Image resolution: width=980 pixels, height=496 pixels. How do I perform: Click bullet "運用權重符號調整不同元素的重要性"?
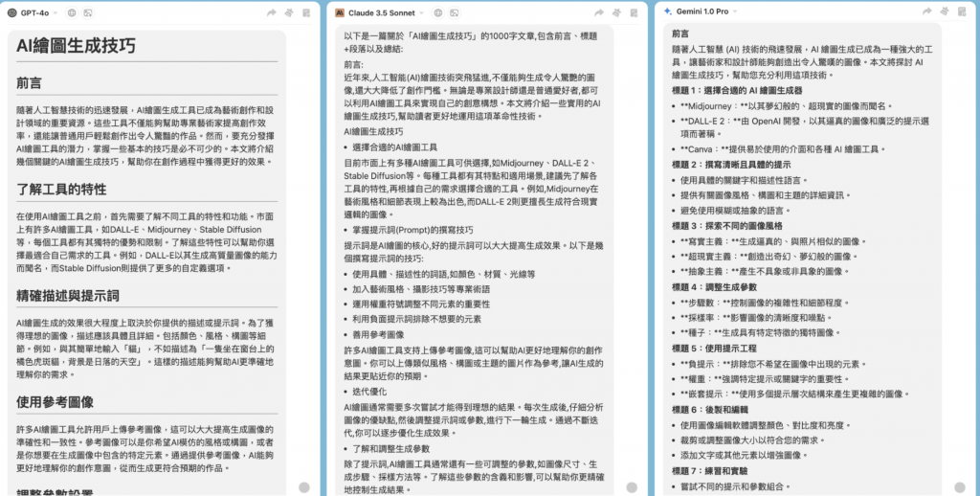click(x=421, y=304)
